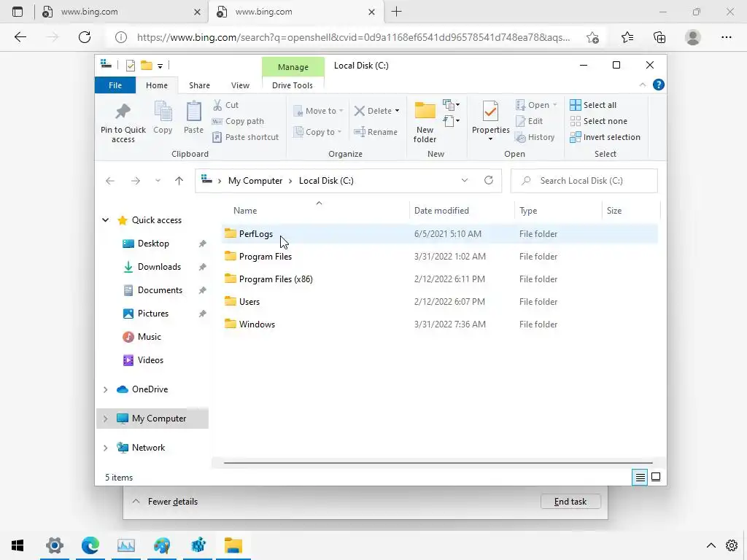This screenshot has width=747, height=560.
Task: Open File Explorer from the taskbar
Action: 233,545
